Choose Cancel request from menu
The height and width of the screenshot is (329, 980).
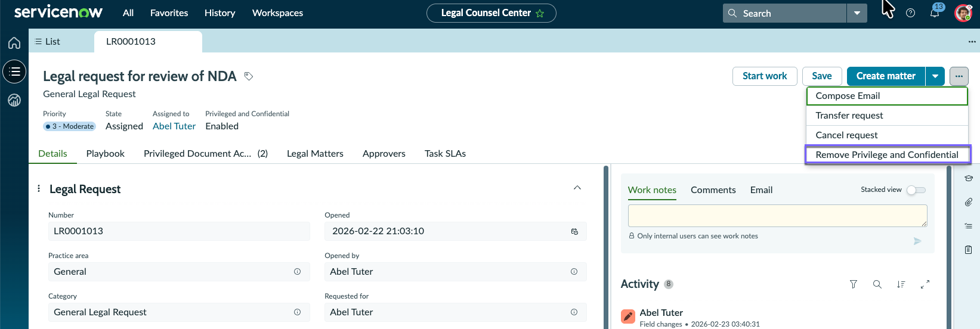(x=887, y=135)
